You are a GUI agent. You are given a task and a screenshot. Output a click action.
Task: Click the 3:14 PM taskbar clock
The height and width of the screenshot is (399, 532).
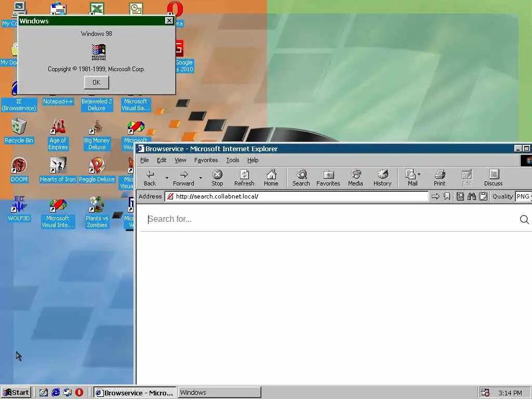pos(510,393)
